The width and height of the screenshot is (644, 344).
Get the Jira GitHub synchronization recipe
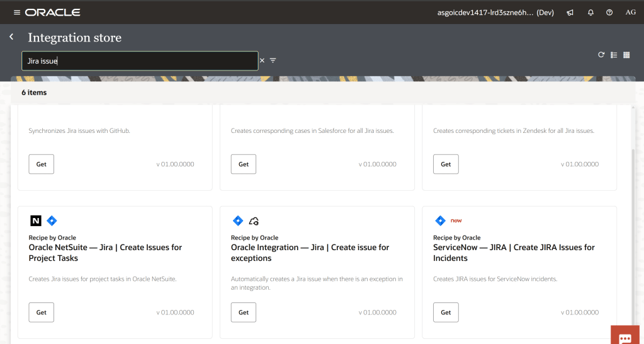click(x=42, y=164)
